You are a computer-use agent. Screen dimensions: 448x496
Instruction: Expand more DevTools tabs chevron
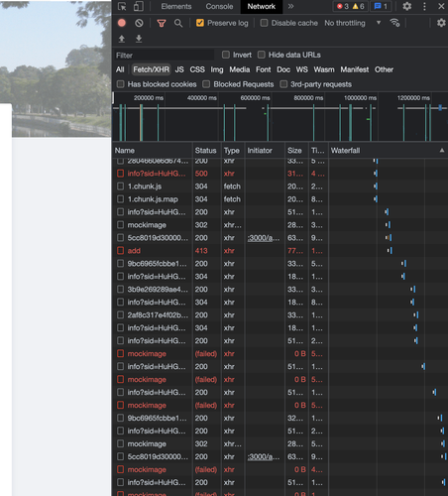[x=290, y=6]
